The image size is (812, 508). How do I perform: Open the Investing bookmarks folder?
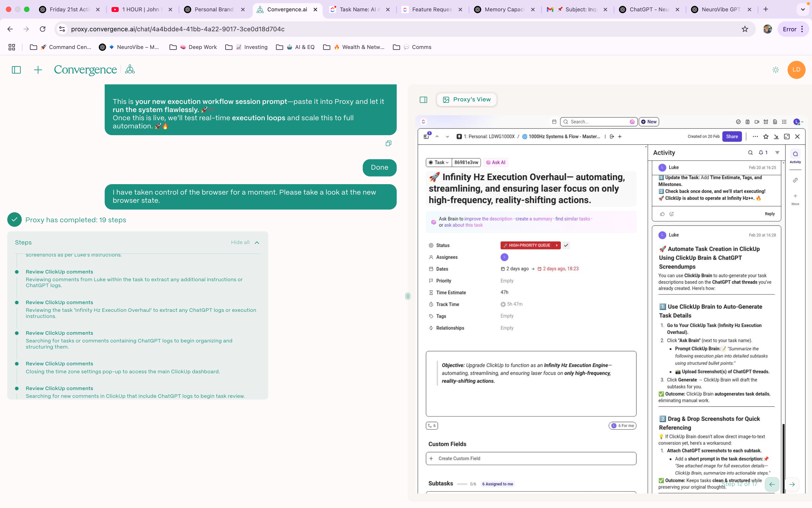coord(246,47)
